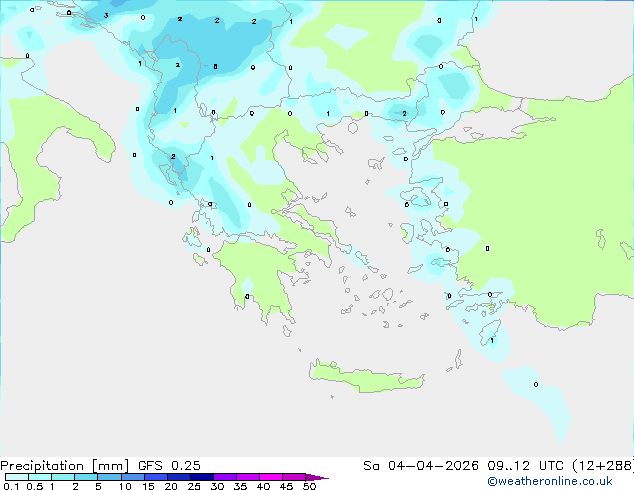The height and width of the screenshot is (490, 634).
Task: Click the 25–30 mm navy legend swatch
Action: click(201, 477)
